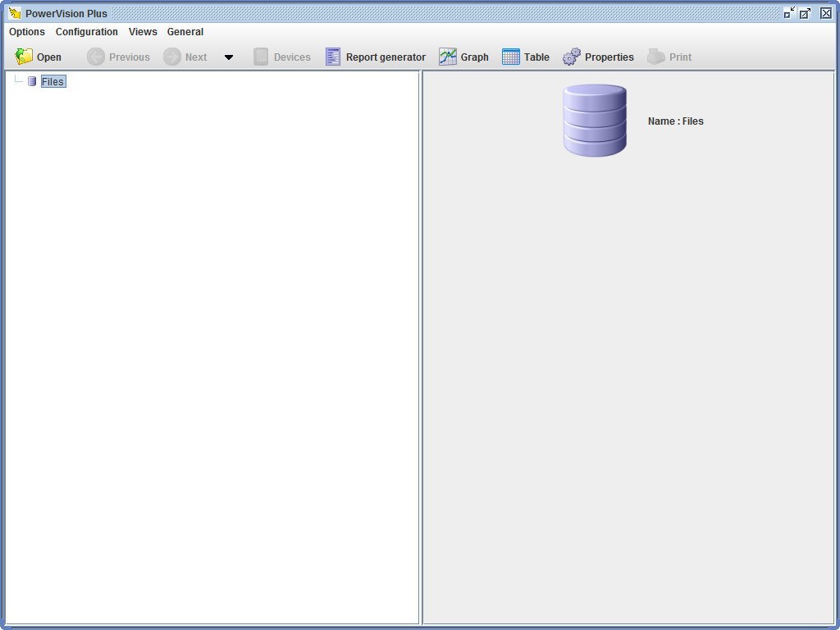Open the General menu
840x630 pixels.
(185, 32)
